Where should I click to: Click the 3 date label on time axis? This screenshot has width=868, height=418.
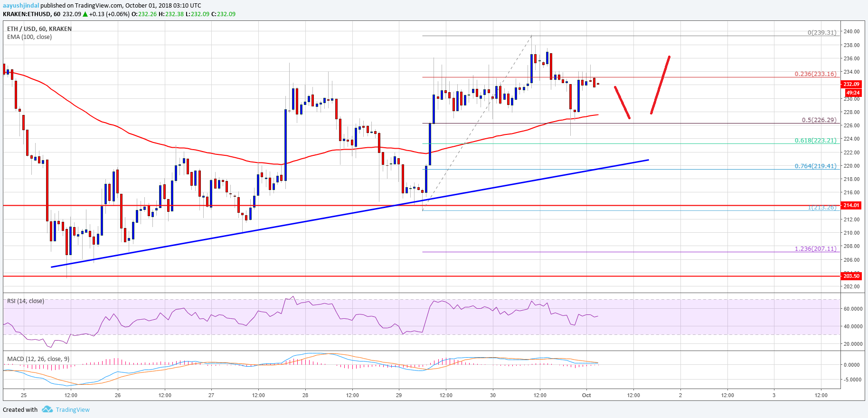pyautogui.click(x=774, y=395)
